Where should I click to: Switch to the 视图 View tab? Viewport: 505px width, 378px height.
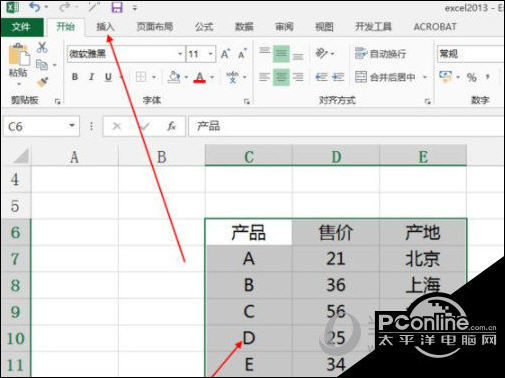pyautogui.click(x=324, y=26)
